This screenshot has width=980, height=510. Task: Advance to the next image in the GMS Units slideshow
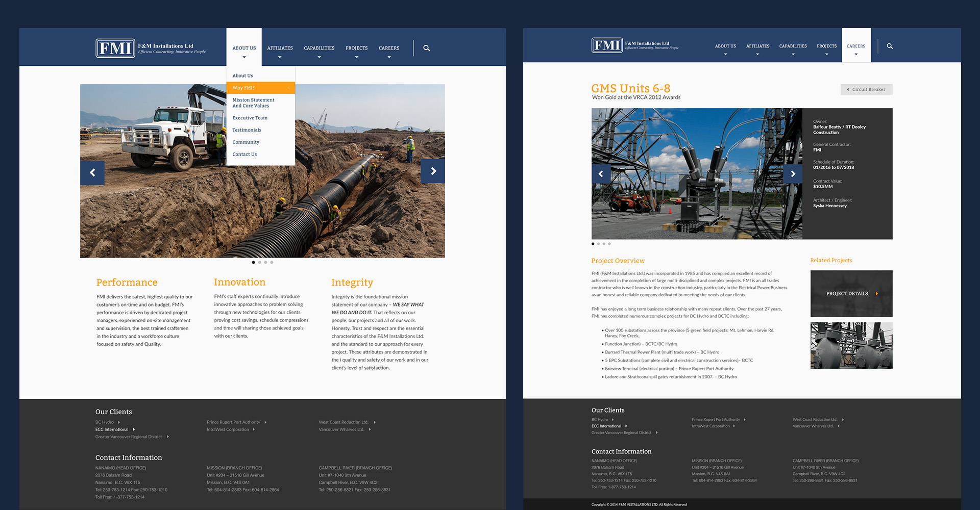click(x=793, y=174)
